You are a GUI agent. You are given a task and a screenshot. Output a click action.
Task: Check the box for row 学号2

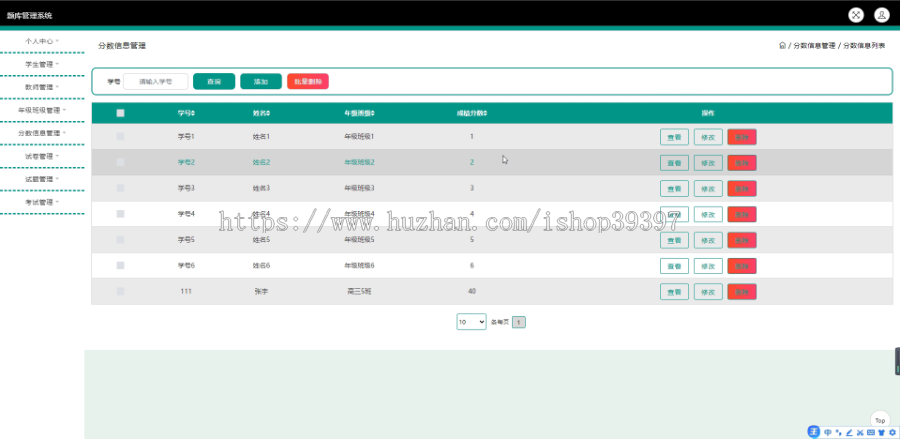tap(120, 162)
